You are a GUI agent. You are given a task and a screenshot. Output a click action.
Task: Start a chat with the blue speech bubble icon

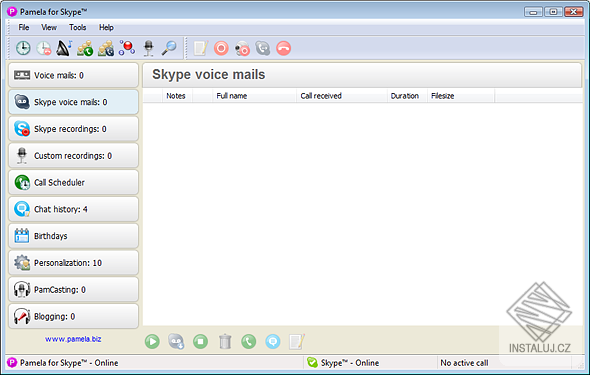pos(273,342)
